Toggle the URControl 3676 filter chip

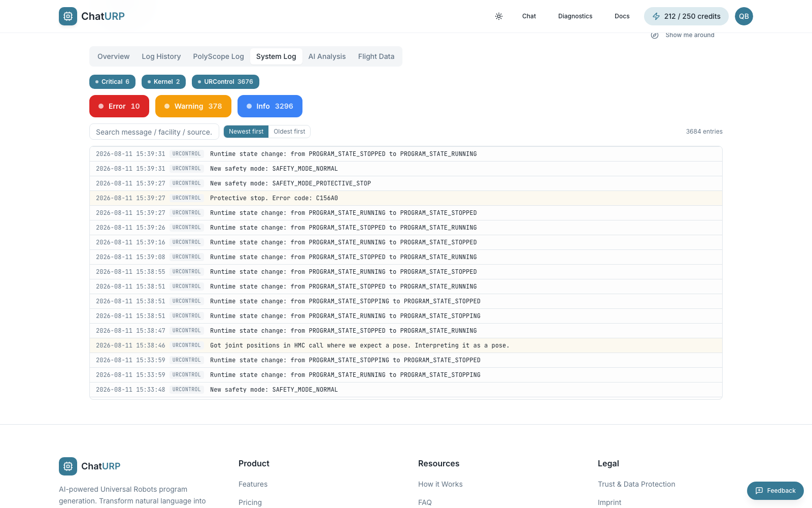(x=225, y=82)
